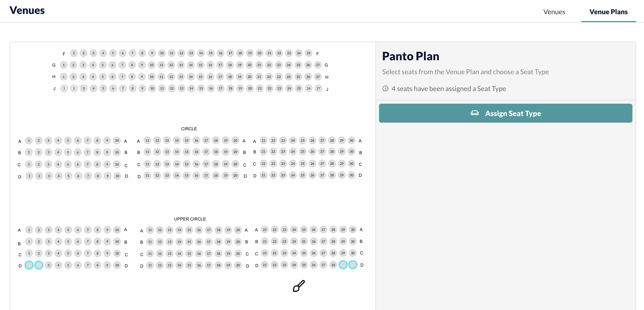Select the paintbrush tool icon
The image size is (644, 310).
click(299, 286)
